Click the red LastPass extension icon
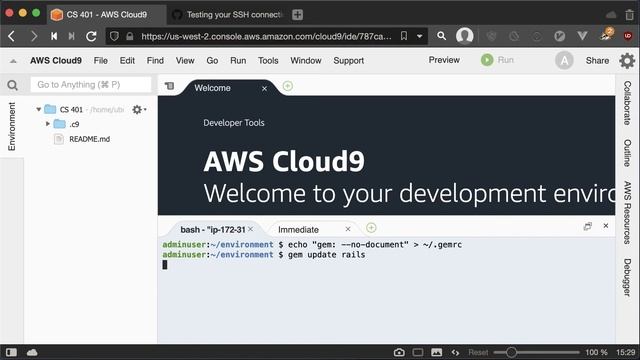The height and width of the screenshot is (360, 640). click(628, 36)
